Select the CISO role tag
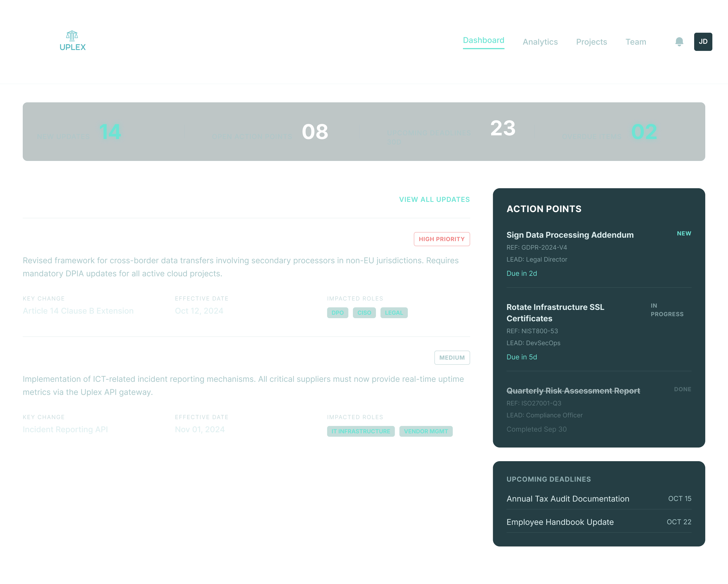This screenshot has width=728, height=584. point(364,312)
